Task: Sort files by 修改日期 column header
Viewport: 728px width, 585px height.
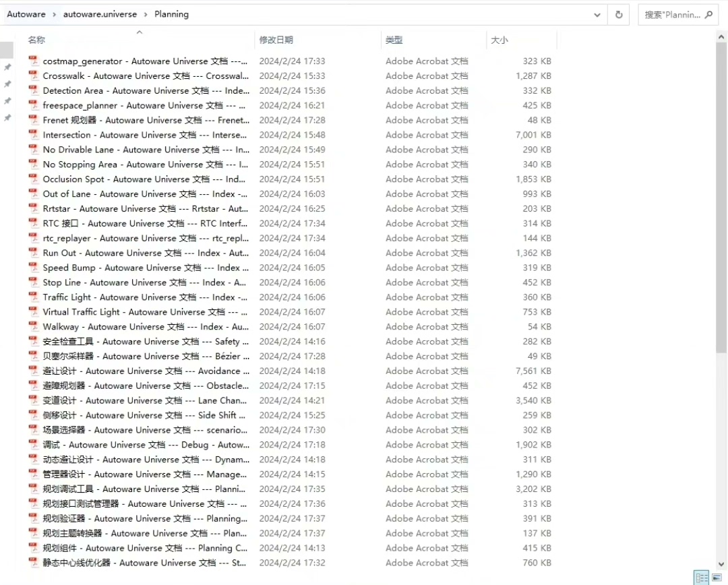Action: click(x=276, y=40)
